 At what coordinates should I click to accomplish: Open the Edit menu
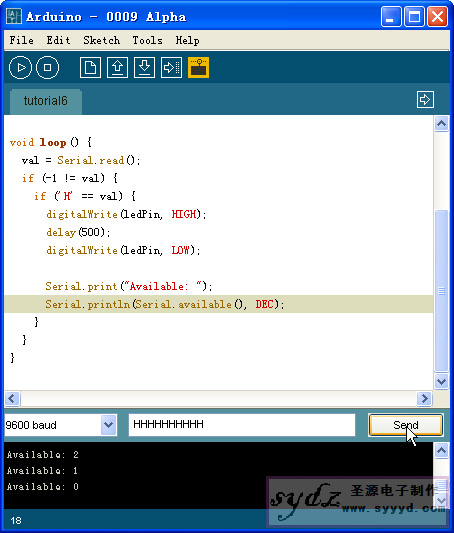click(x=58, y=40)
